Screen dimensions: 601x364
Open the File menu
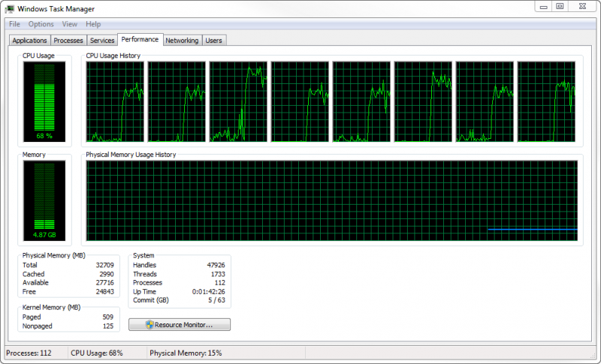point(14,24)
